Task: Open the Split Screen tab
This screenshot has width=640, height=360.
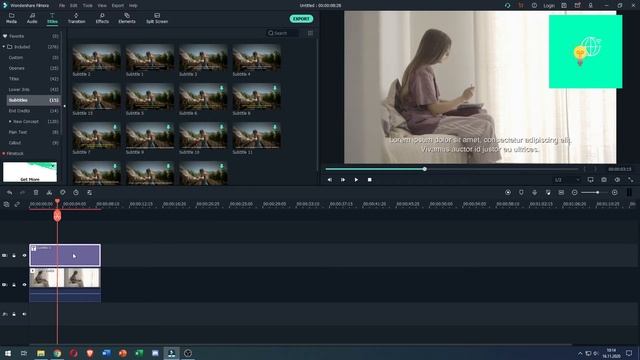Action: (157, 18)
